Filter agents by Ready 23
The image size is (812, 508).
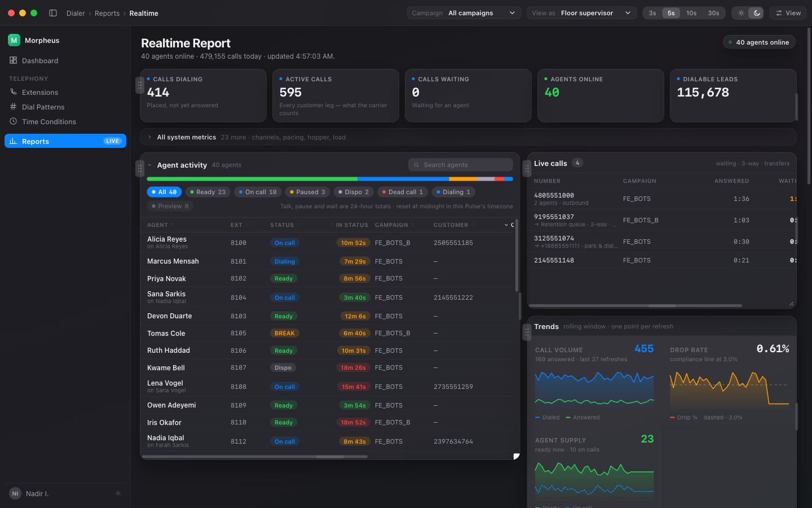(208, 192)
